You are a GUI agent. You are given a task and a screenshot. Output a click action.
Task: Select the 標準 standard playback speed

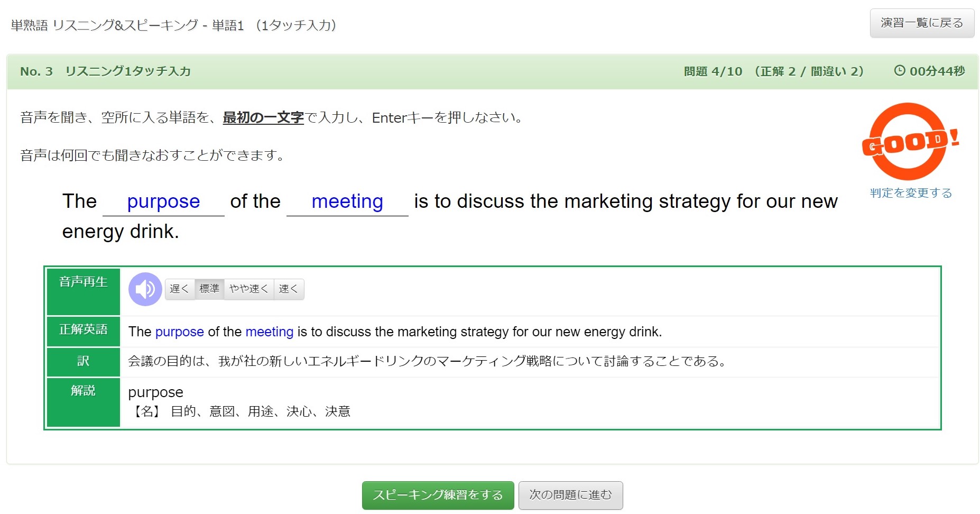point(209,289)
